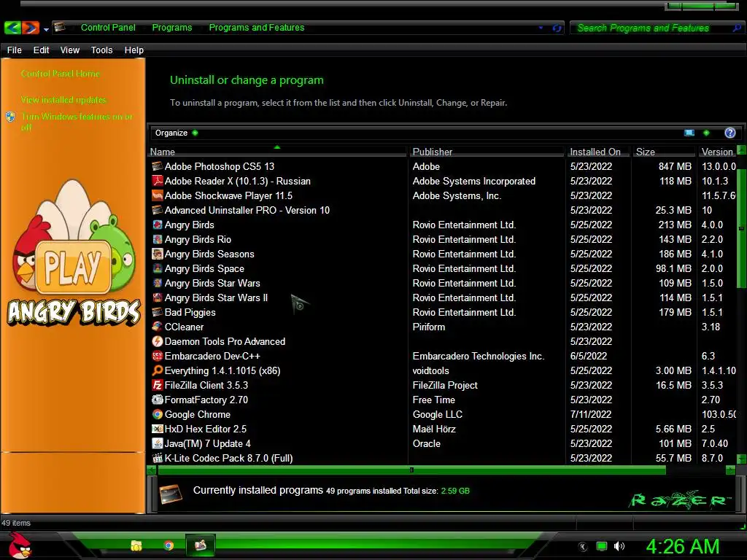Select the Everything search tool icon
Image resolution: width=747 pixels, height=560 pixels.
tap(158, 370)
